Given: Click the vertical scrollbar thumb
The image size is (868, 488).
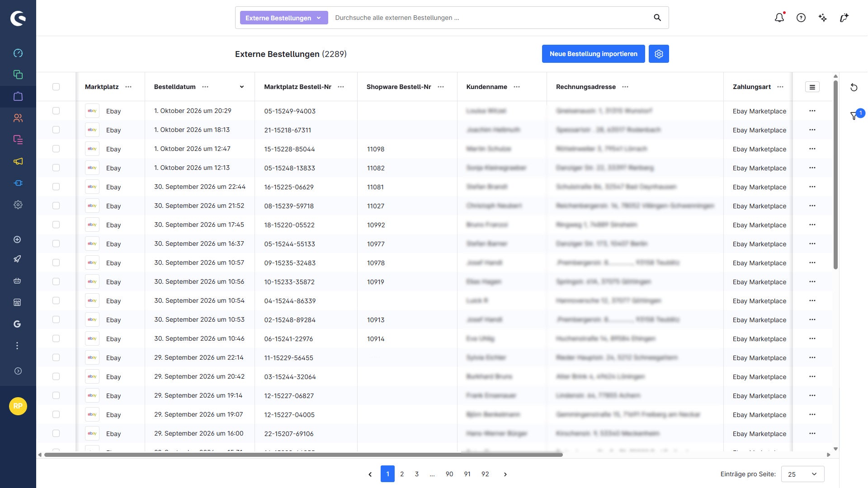Looking at the screenshot, I should [x=835, y=175].
